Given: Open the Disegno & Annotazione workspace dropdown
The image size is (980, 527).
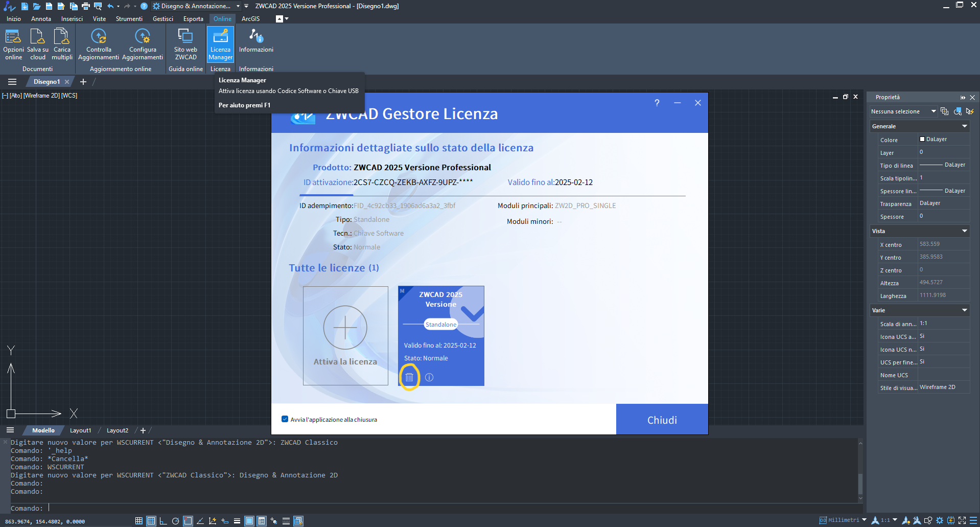Looking at the screenshot, I should tap(197, 6).
